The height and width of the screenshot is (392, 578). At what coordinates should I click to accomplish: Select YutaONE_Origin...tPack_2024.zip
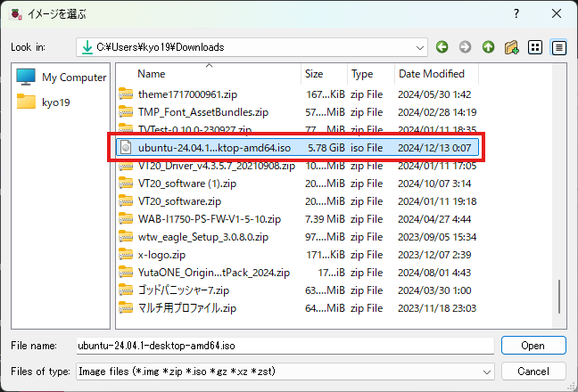click(x=297, y=273)
